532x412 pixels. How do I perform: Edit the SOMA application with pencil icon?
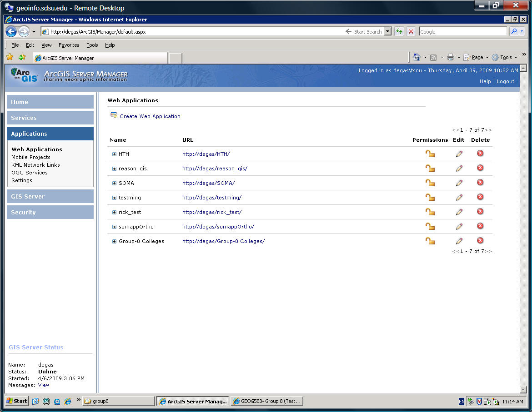pyautogui.click(x=459, y=183)
